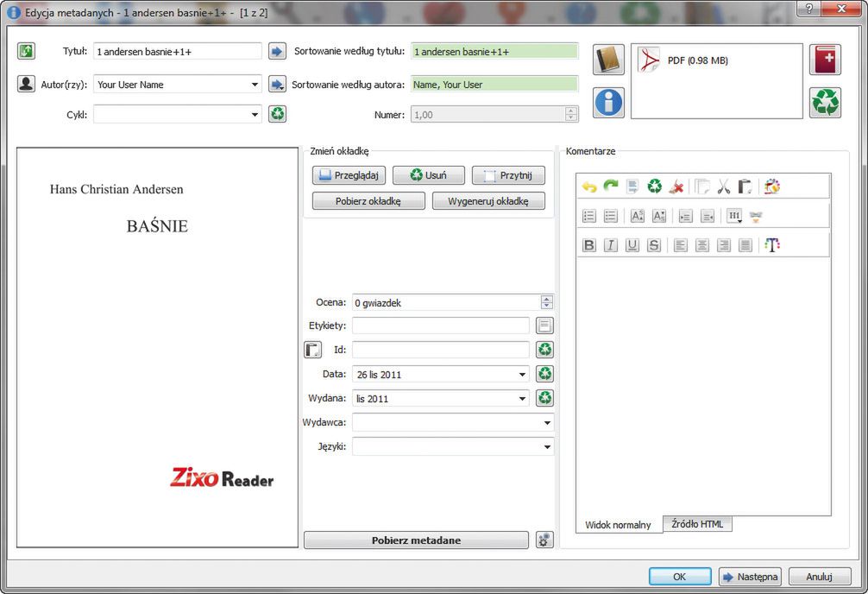Click the Przytnij cover button
868x594 pixels.
(508, 175)
